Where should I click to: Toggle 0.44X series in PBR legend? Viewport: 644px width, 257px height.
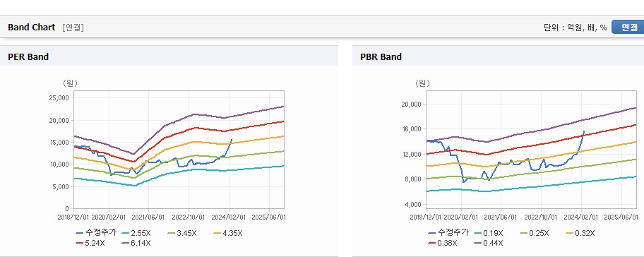click(x=489, y=243)
